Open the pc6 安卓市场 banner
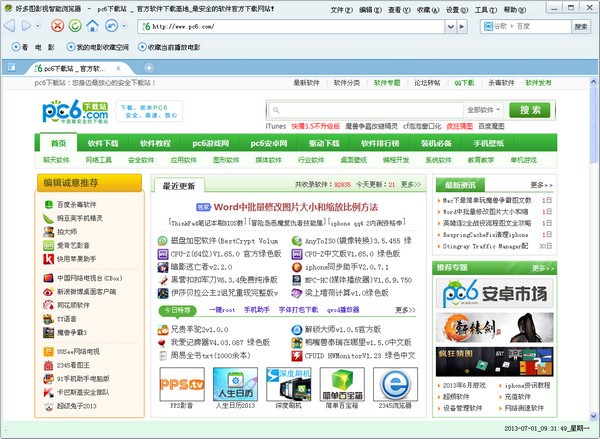Screen dimensions: 600x439 [494, 293]
